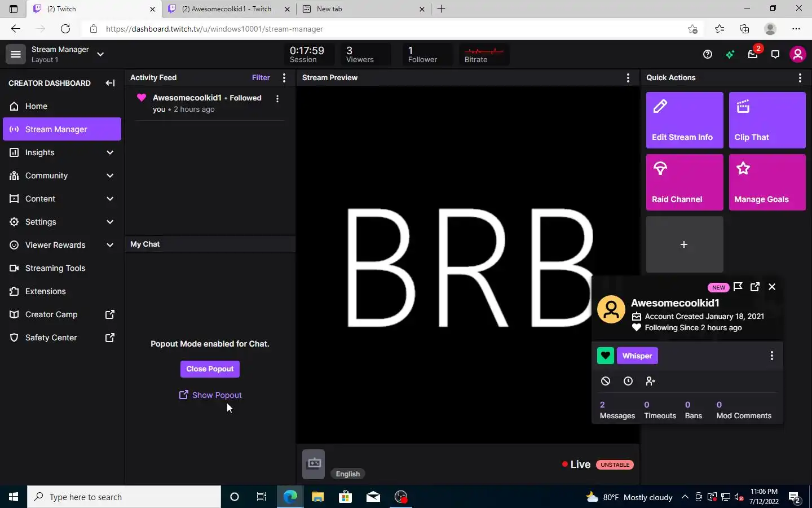Expand the Settings sidebar section

110,222
